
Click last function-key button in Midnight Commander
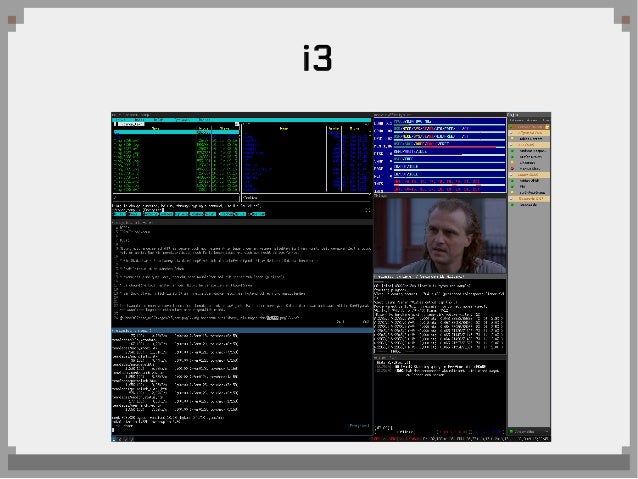[x=258, y=214]
